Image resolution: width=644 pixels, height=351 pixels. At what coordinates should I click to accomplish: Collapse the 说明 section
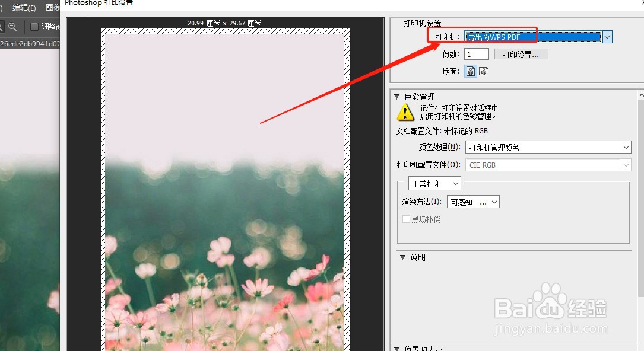[x=402, y=257]
